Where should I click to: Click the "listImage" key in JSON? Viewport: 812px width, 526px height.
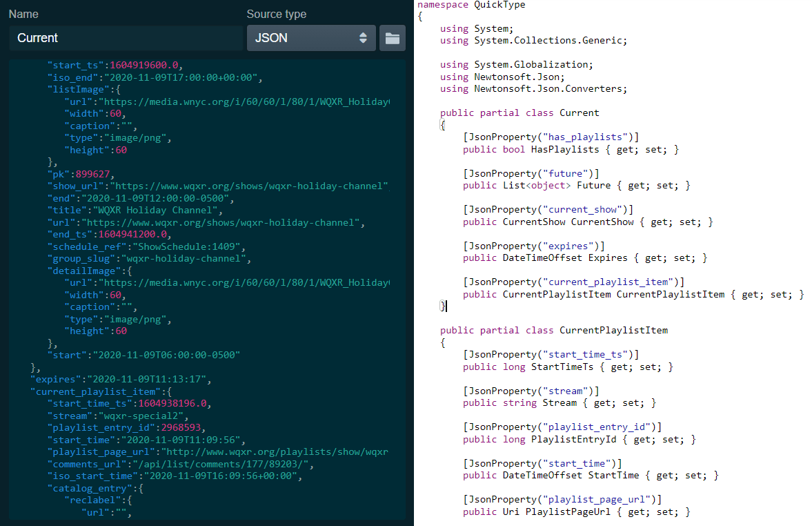click(x=77, y=90)
